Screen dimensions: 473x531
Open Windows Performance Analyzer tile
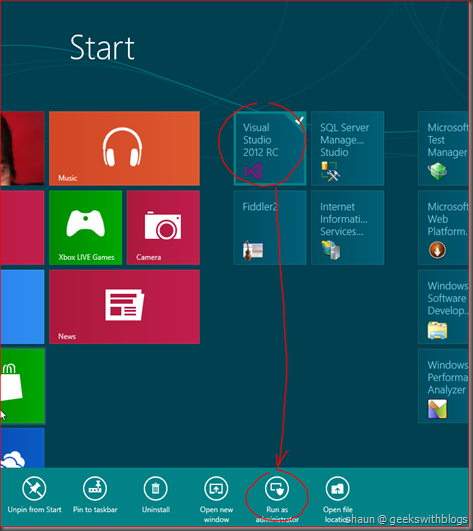pos(444,386)
